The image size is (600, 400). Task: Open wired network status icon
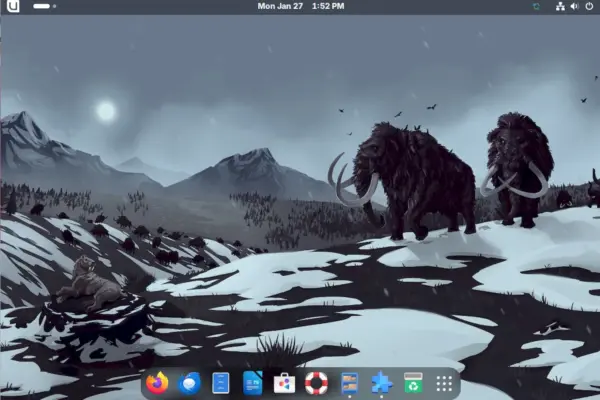click(560, 6)
